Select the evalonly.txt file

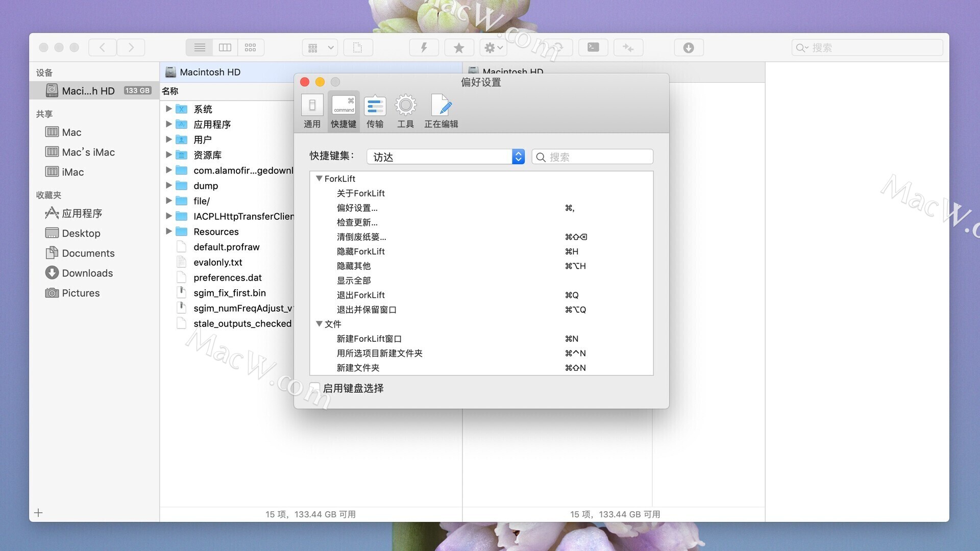pyautogui.click(x=227, y=262)
